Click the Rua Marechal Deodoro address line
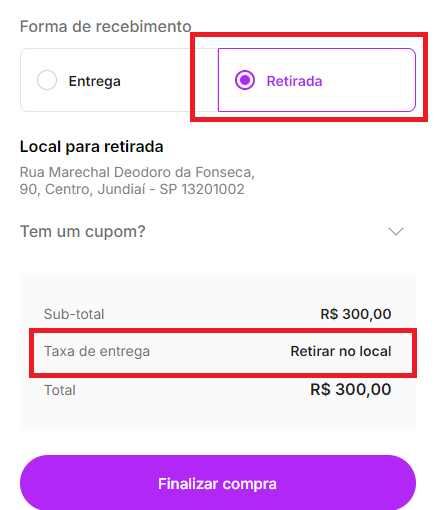 (x=137, y=172)
